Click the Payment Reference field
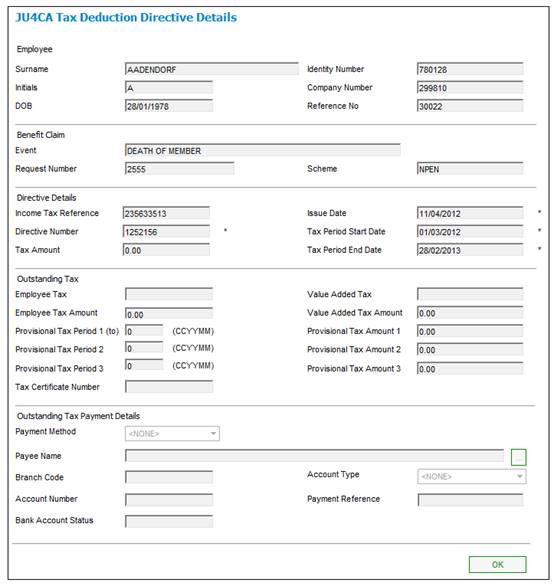Viewport: 554px width, 586px height. (470, 500)
